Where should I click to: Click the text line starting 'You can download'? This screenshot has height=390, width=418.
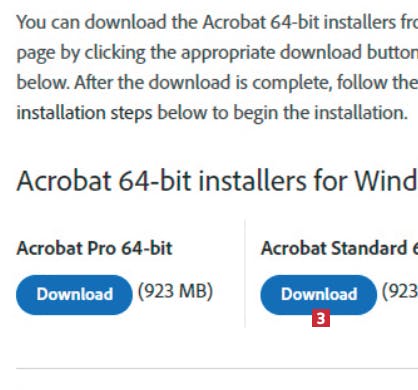point(217,22)
